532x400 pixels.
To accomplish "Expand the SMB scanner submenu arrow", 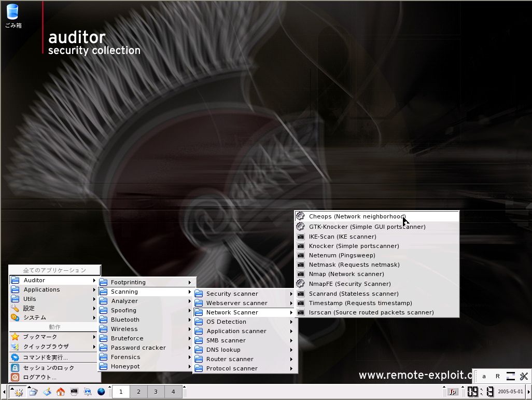I will [x=291, y=340].
